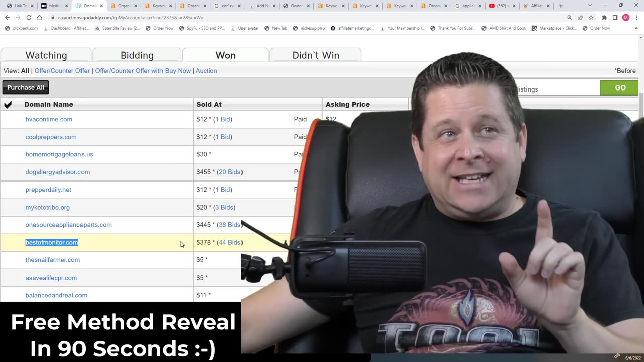
Task: Go back using browser back arrow
Action: pyautogui.click(x=7, y=17)
